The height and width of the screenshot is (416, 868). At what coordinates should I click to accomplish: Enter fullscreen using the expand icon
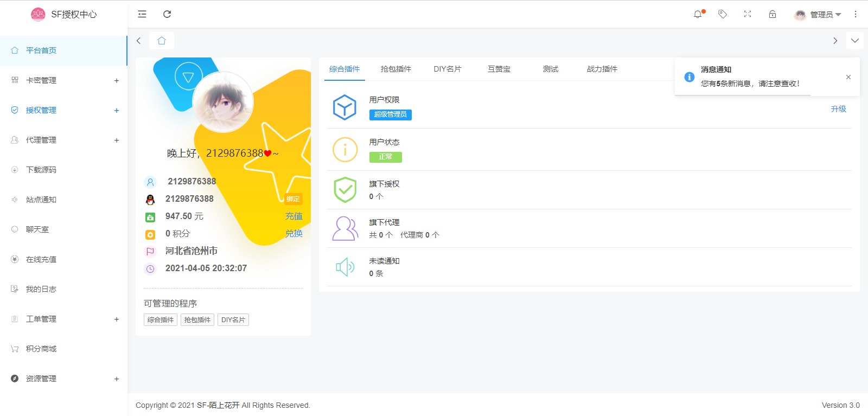click(748, 14)
